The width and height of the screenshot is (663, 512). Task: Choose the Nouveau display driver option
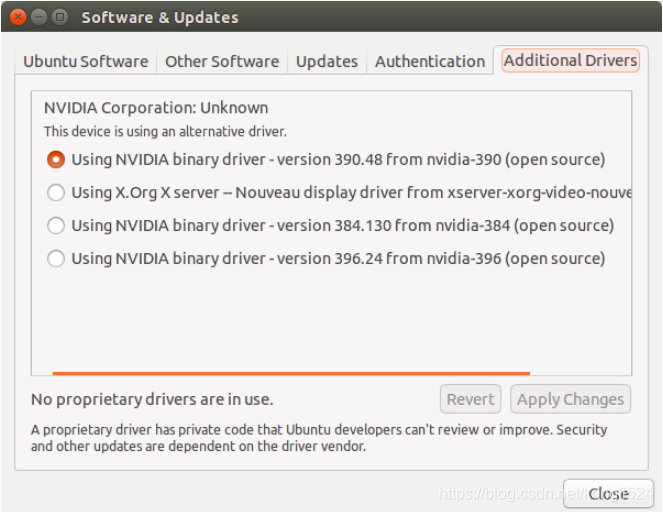click(x=56, y=193)
